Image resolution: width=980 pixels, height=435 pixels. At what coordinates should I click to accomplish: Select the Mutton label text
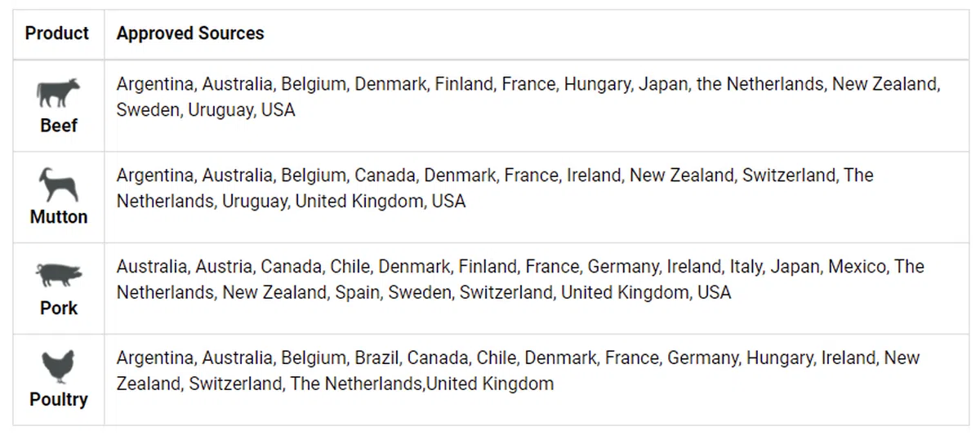(x=59, y=217)
